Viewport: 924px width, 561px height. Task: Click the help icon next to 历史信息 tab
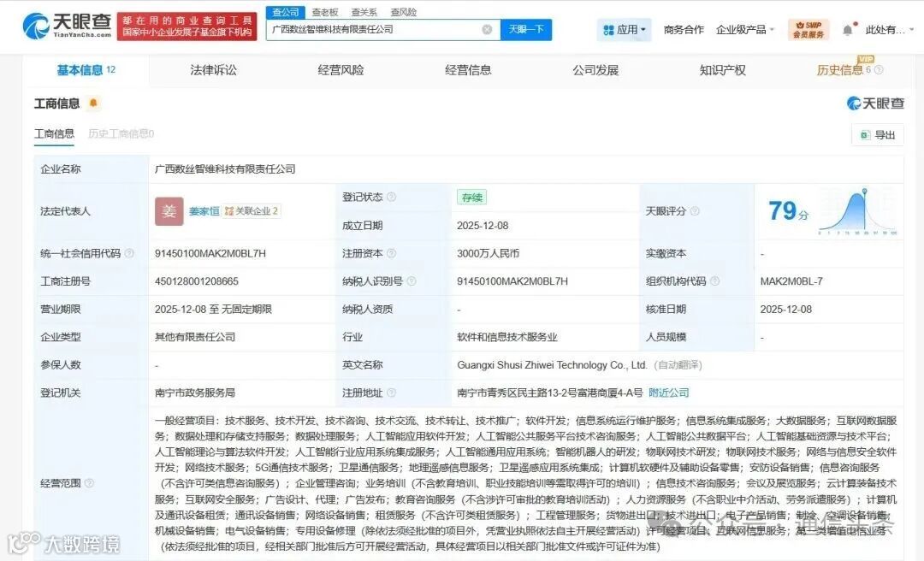click(879, 70)
